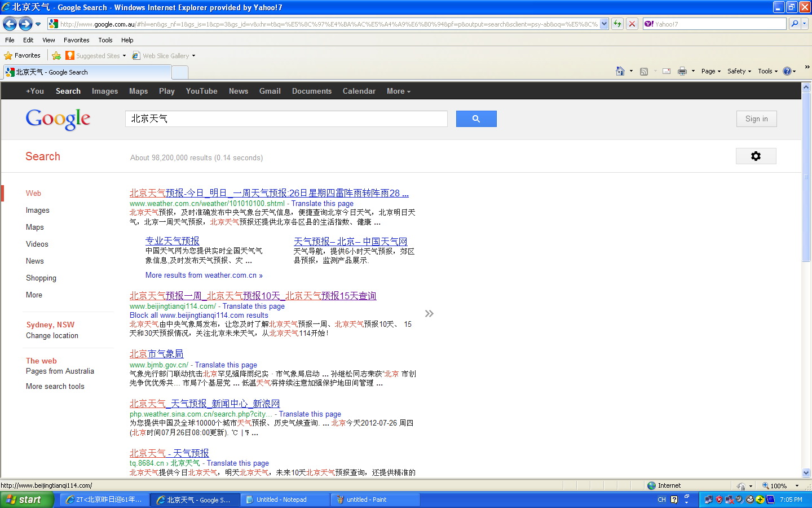Viewport: 812px width, 508px height.
Task: Expand the Google More dropdown in black bar
Action: [x=399, y=91]
